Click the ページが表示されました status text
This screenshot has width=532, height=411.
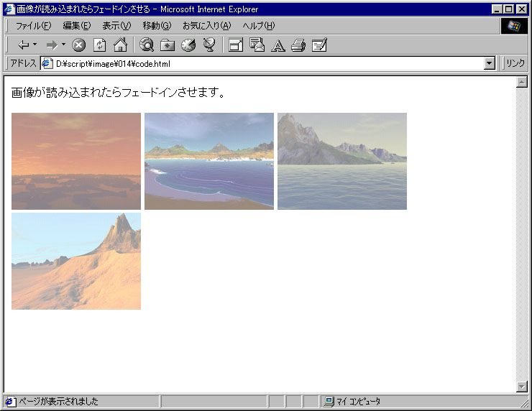click(x=58, y=402)
